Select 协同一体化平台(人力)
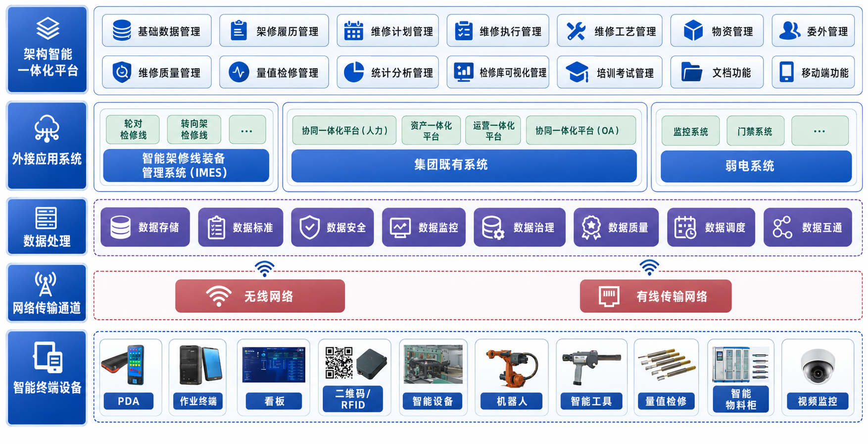The image size is (868, 444). click(x=344, y=131)
